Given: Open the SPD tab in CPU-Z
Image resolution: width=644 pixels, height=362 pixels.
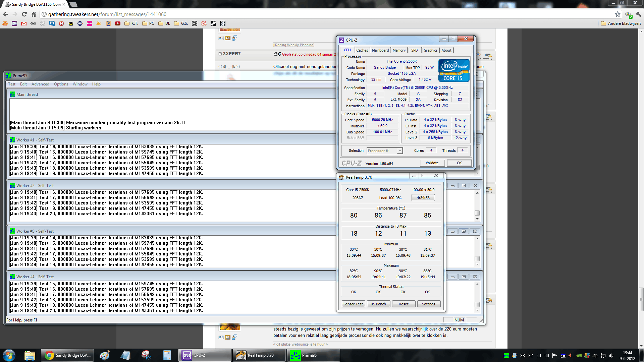Looking at the screenshot, I should (415, 50).
